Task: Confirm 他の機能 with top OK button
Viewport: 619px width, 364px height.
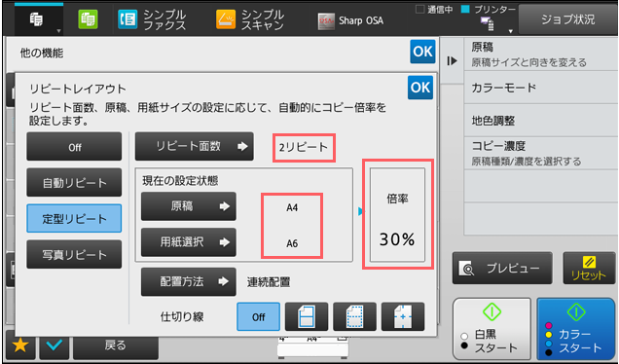Action: (x=422, y=52)
